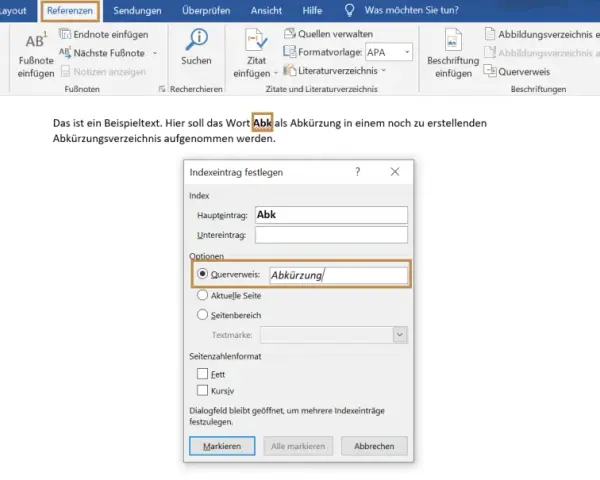
Task: Open the Sendungen tab
Action: (x=137, y=11)
